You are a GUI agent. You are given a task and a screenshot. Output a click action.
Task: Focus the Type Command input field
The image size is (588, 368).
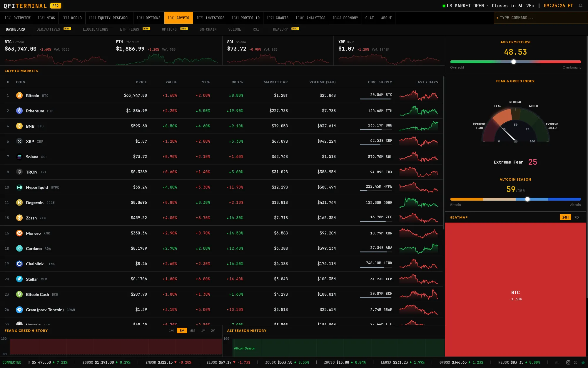pos(541,18)
